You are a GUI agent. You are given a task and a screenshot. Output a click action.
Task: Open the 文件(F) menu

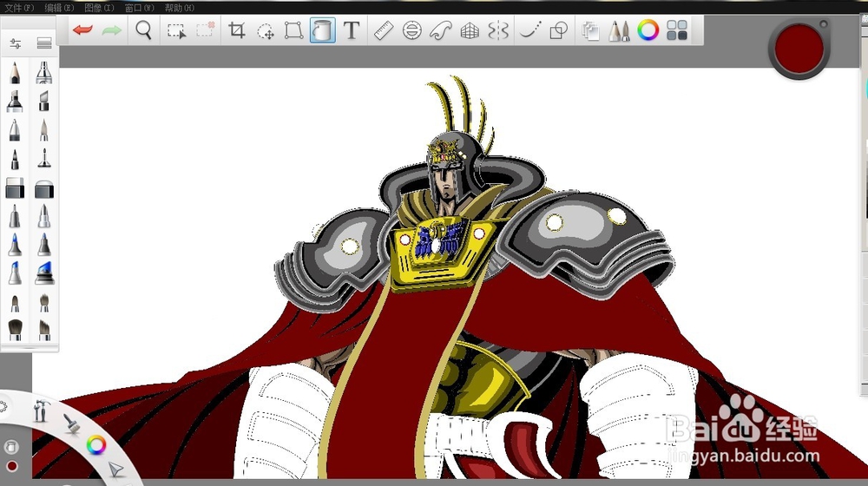click(19, 8)
